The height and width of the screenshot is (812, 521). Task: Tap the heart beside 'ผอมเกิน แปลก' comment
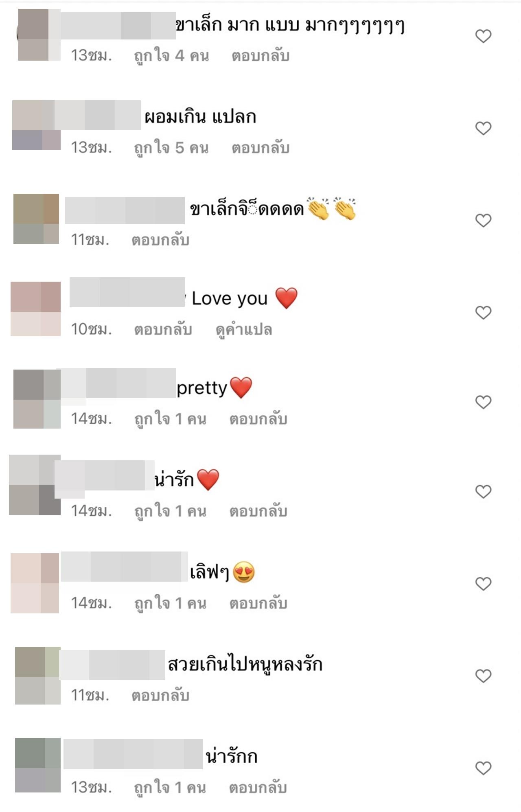pos(483,128)
